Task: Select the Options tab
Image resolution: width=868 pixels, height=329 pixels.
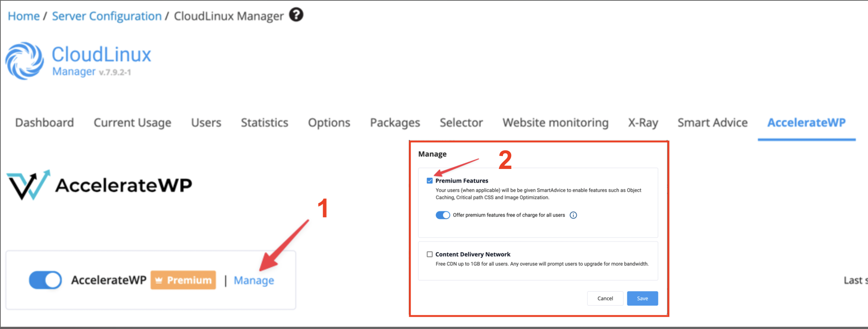Action: [329, 123]
